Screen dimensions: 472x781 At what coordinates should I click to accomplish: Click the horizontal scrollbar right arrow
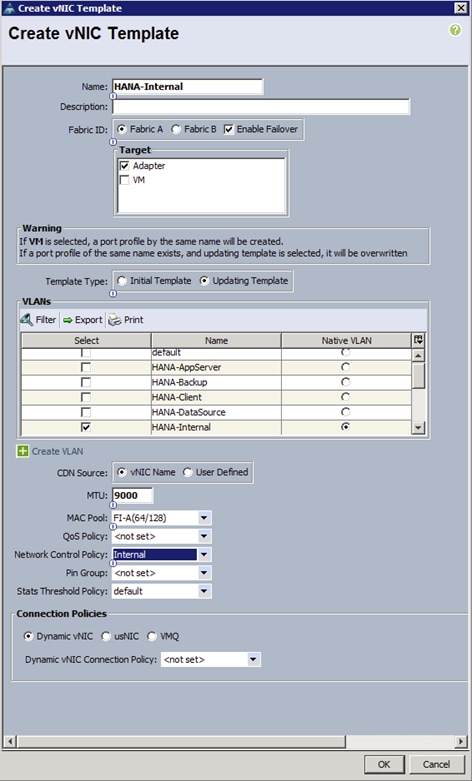[x=462, y=742]
